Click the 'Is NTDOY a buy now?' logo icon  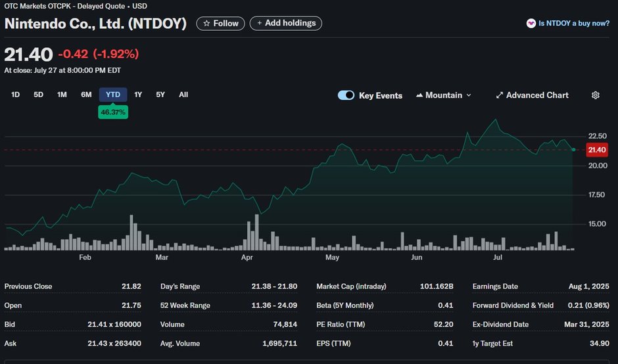[531, 23]
